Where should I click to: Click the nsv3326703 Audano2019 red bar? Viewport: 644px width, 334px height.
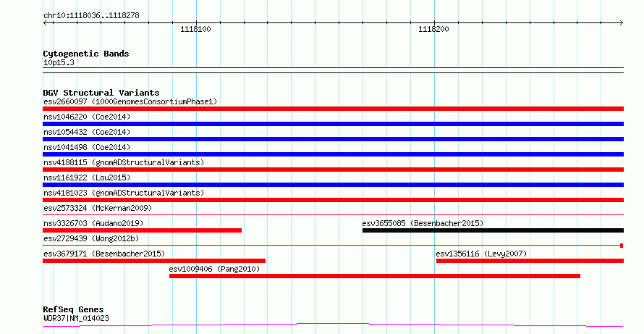[x=142, y=230]
